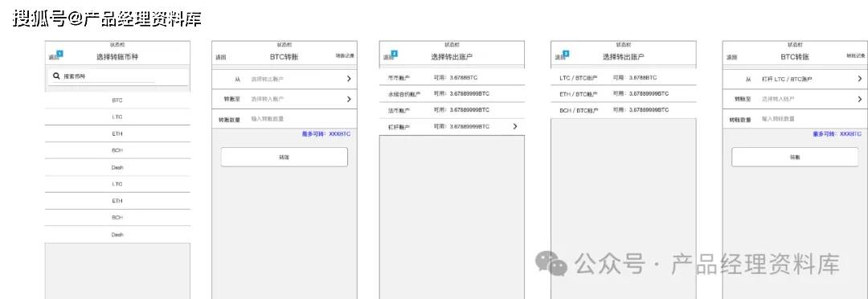This screenshot has height=299, width=868.
Task: Click the 可用 balance in the 法币账户 row
Action: (x=461, y=110)
